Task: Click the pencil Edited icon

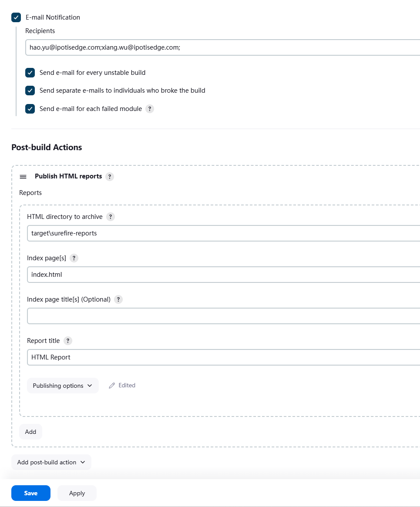Action: pyautogui.click(x=112, y=386)
